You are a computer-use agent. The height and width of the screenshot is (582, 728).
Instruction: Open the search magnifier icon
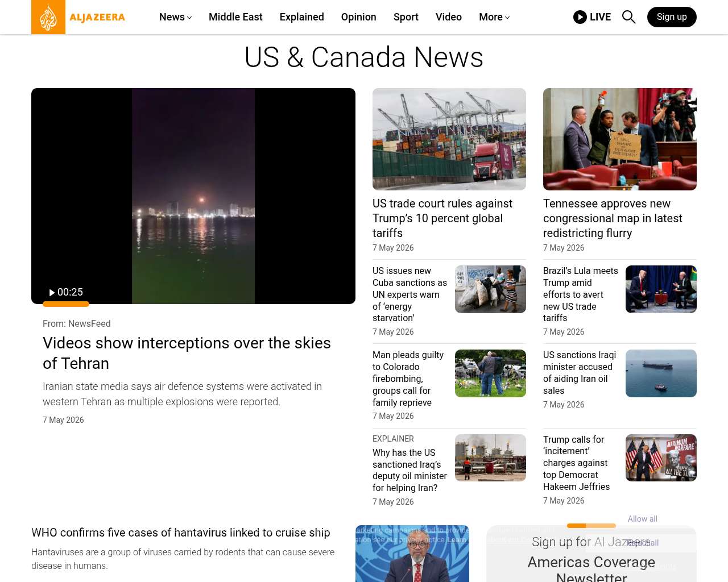[628, 17]
